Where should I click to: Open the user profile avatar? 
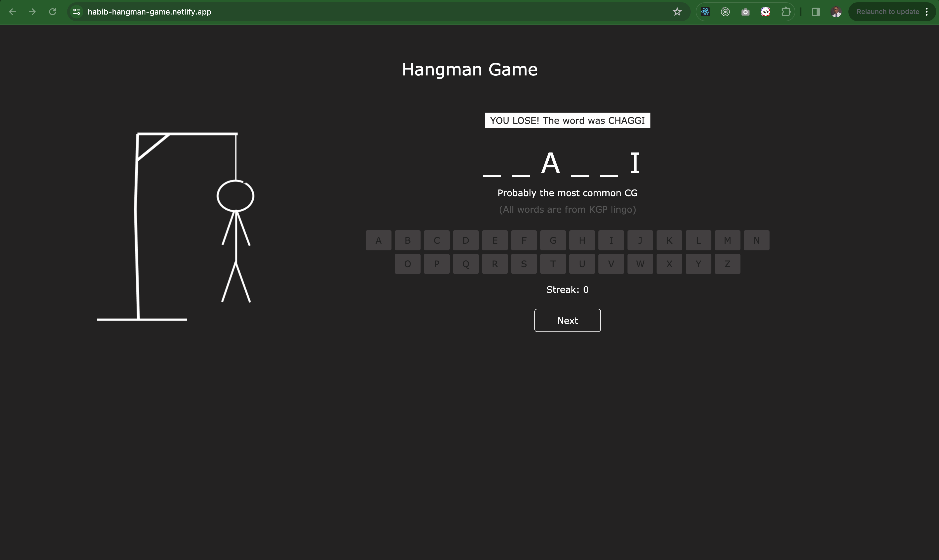click(836, 12)
